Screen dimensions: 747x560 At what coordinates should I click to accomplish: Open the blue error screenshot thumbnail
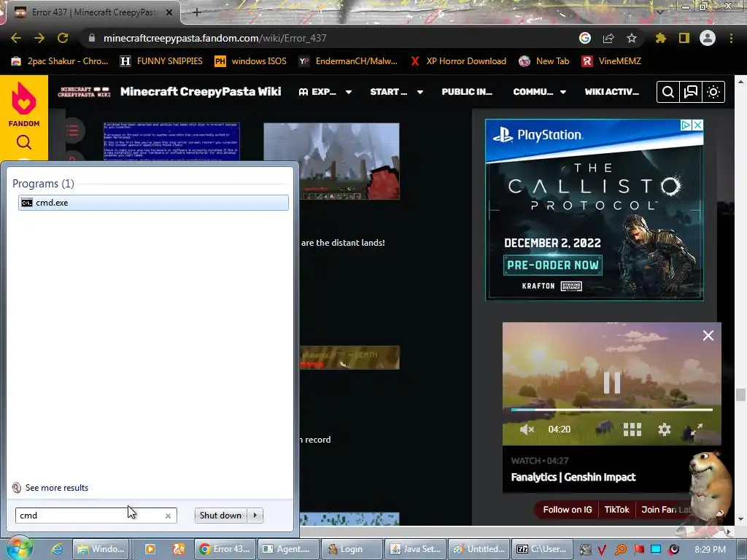tap(171, 141)
